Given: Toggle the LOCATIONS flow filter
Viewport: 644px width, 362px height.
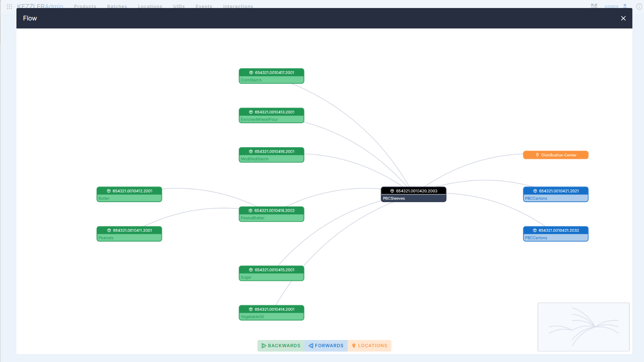Looking at the screenshot, I should click(369, 346).
